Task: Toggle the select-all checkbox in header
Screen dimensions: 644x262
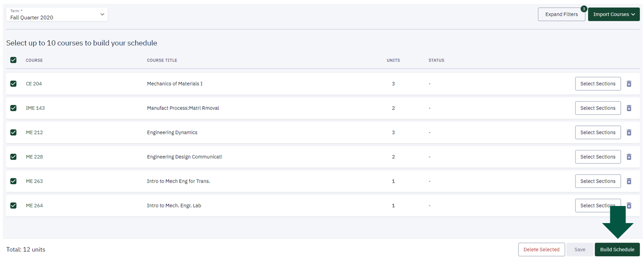Action: pyautogui.click(x=13, y=60)
